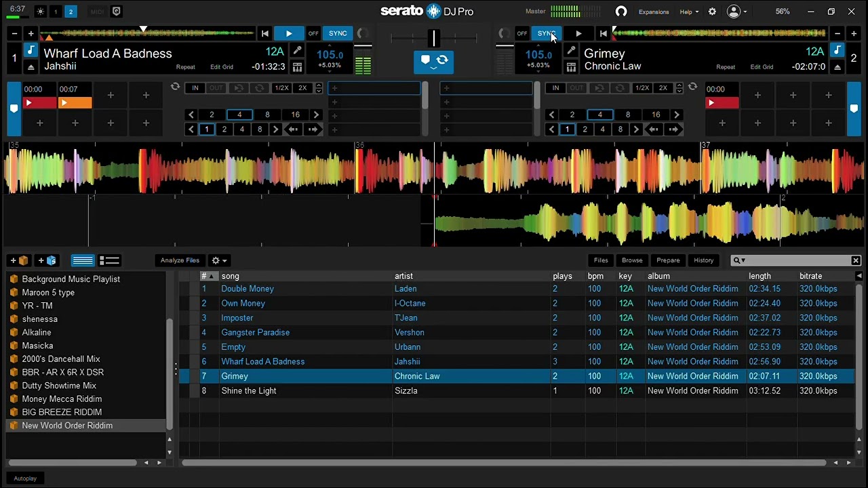Toggle Repeat on deck 1

click(185, 67)
